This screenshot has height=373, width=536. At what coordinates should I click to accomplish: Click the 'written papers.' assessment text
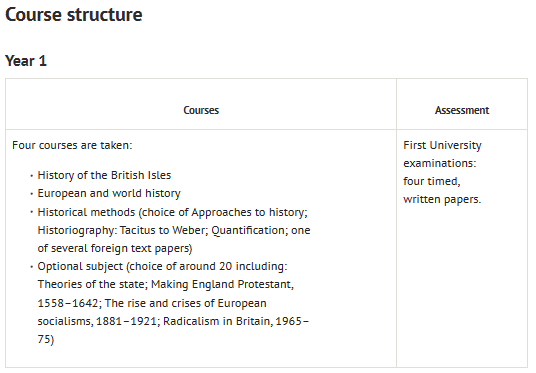pos(442,199)
